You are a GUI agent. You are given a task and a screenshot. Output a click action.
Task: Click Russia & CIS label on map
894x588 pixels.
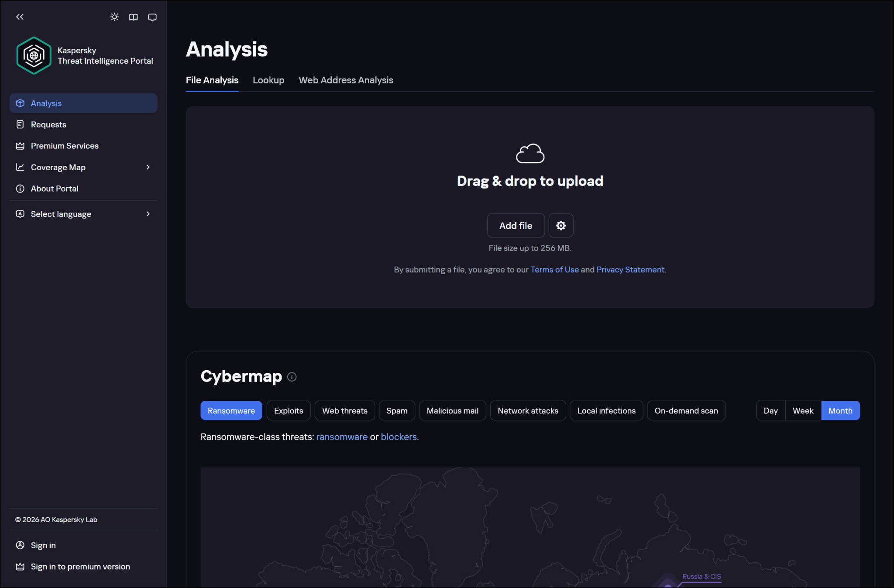point(701,577)
